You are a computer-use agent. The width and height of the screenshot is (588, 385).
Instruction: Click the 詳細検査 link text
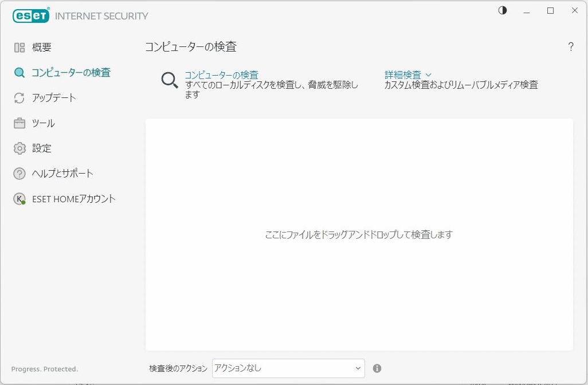point(402,75)
